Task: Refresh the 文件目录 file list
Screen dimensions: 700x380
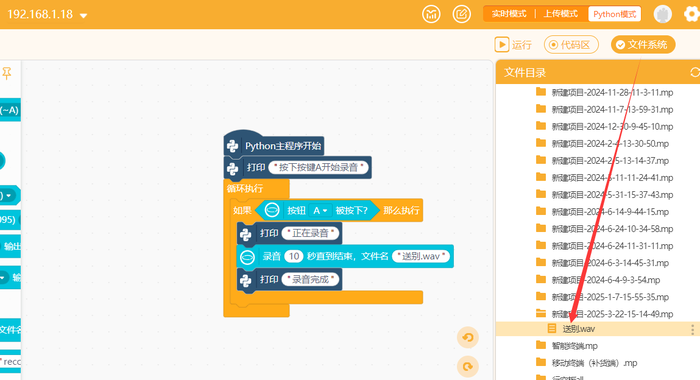Action: [x=695, y=72]
